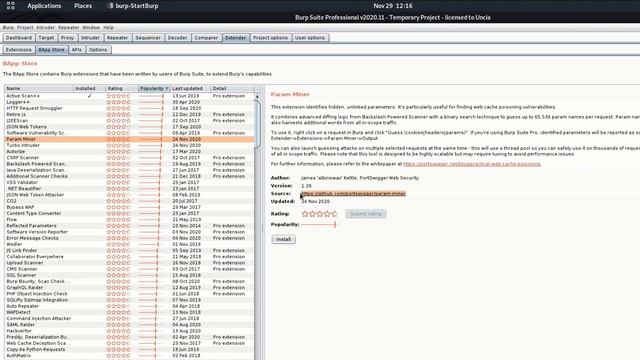Select the Upload Scanner row
Image resolution: width=640 pixels, height=360 pixels.
pos(129,263)
